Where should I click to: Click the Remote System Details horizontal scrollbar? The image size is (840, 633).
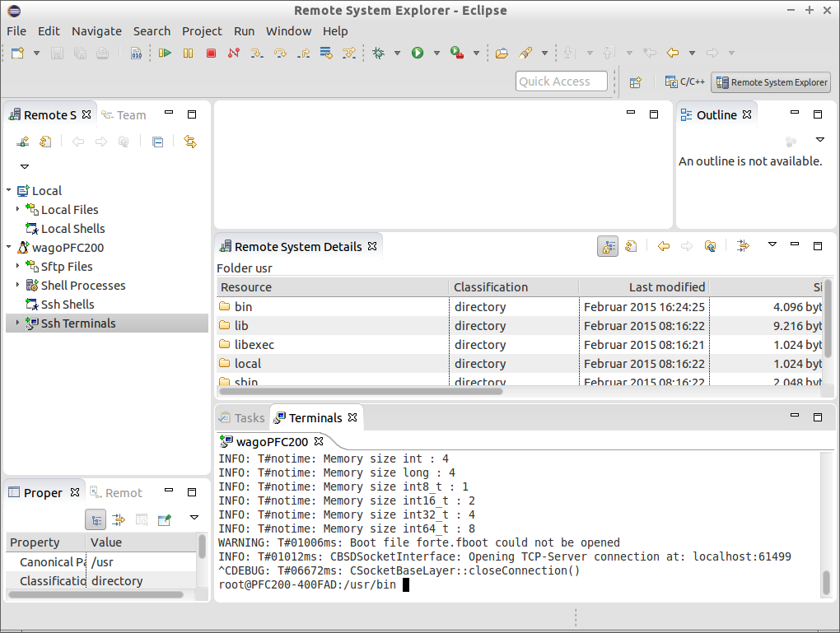[x=361, y=392]
